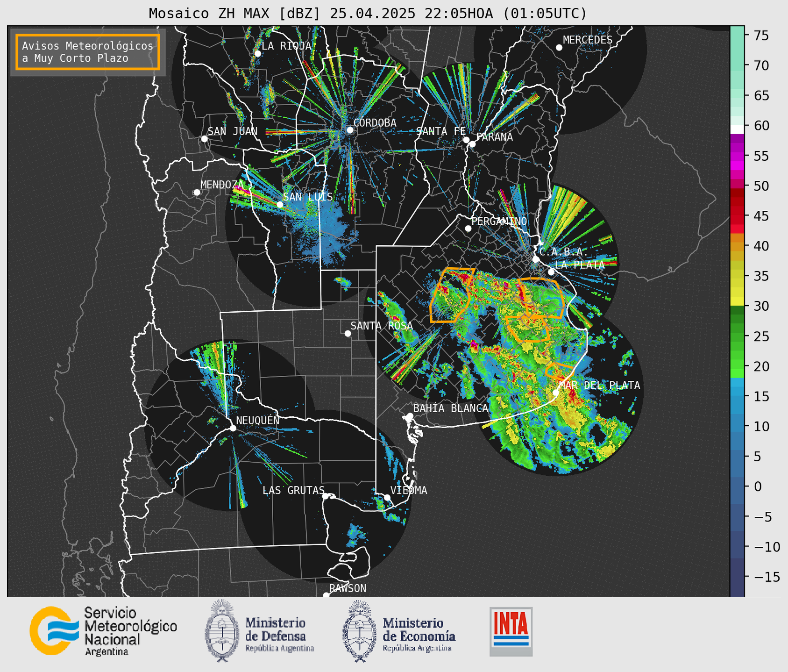Screen dimensions: 788x672
Task: Click the SAN LUIS city marker dot
Action: (280, 204)
